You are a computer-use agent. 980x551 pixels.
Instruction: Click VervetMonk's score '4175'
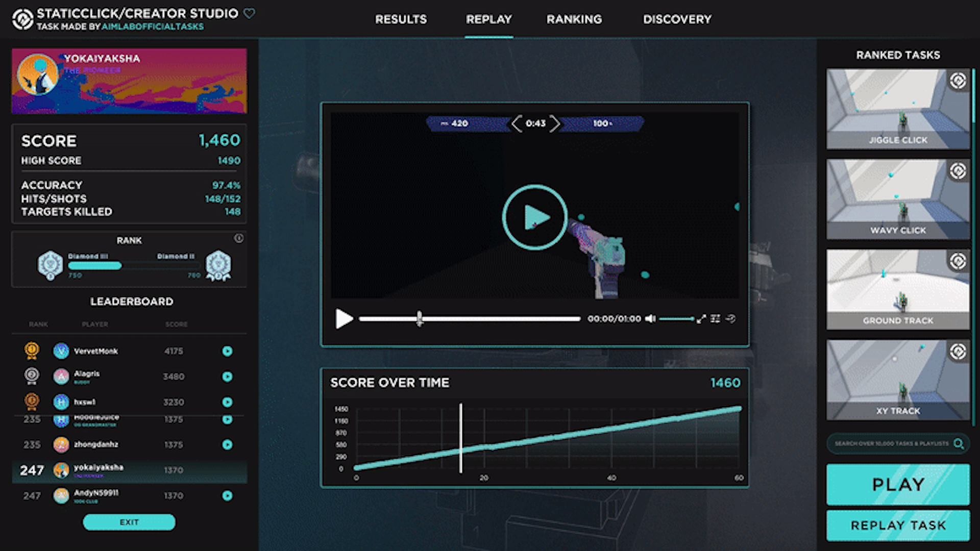click(x=174, y=351)
